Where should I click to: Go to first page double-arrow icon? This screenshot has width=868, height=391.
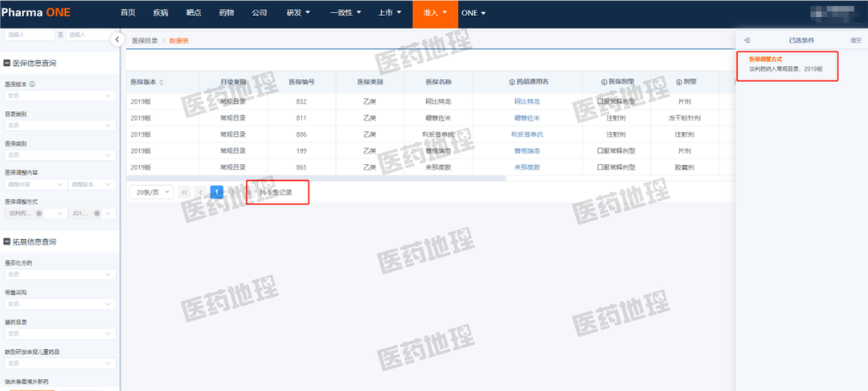coord(185,192)
